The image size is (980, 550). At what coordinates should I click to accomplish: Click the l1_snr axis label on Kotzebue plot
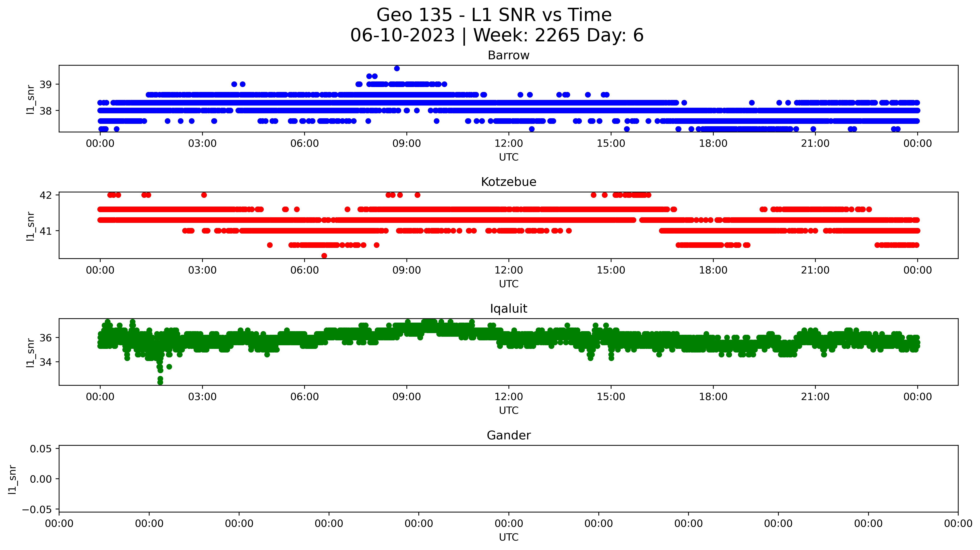(30, 226)
